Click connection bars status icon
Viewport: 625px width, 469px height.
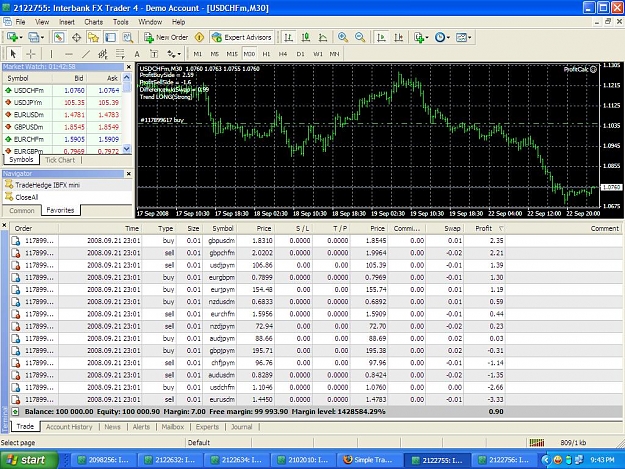(x=537, y=442)
